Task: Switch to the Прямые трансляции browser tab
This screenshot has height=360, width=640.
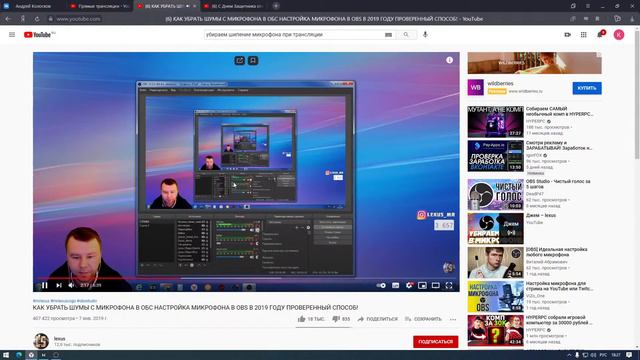Action: 100,6
